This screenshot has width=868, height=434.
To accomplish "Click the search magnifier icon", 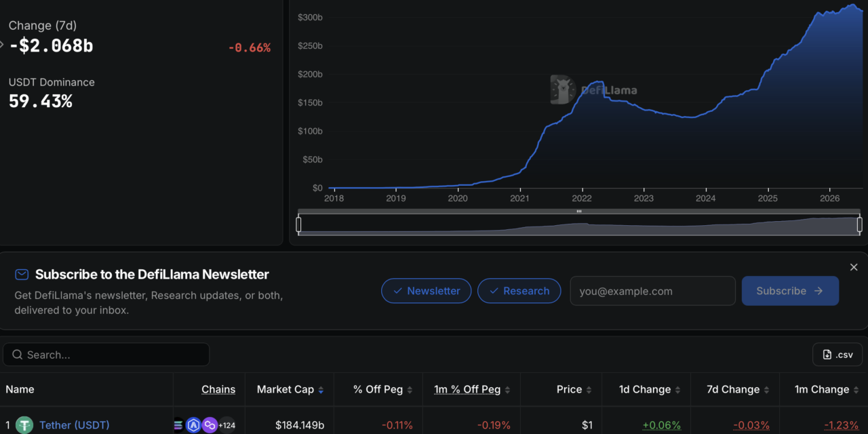I will coord(16,355).
